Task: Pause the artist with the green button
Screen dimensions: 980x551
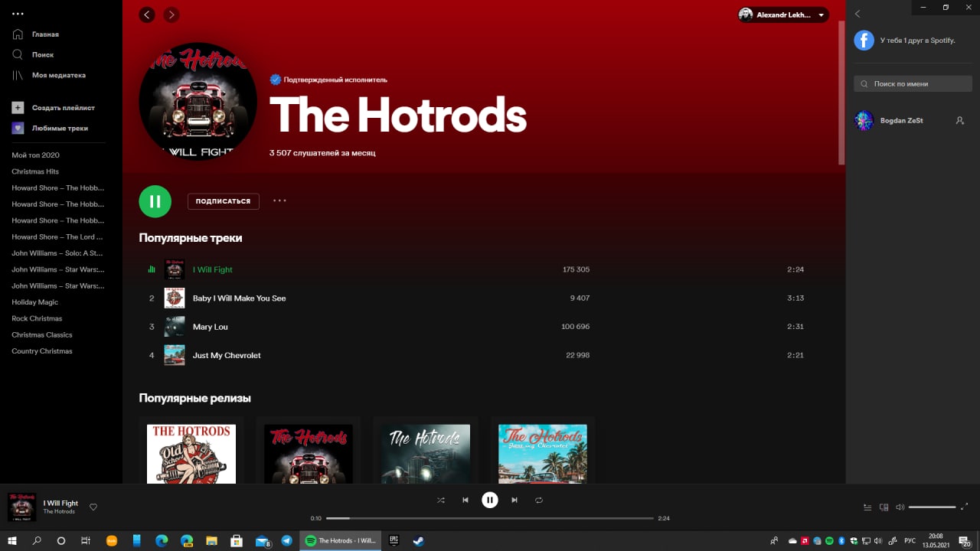Action: (155, 201)
